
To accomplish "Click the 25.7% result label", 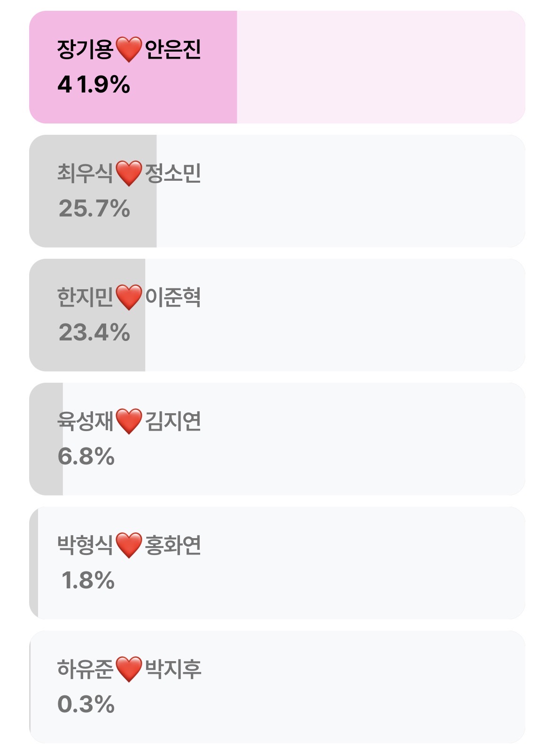I will click(94, 208).
